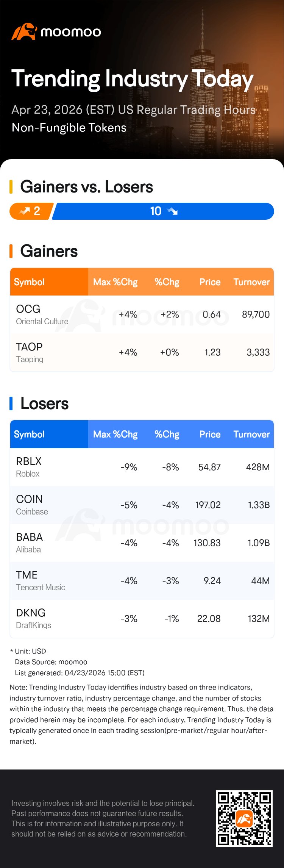Select the OCG Oriental Culture row

(x=142, y=314)
